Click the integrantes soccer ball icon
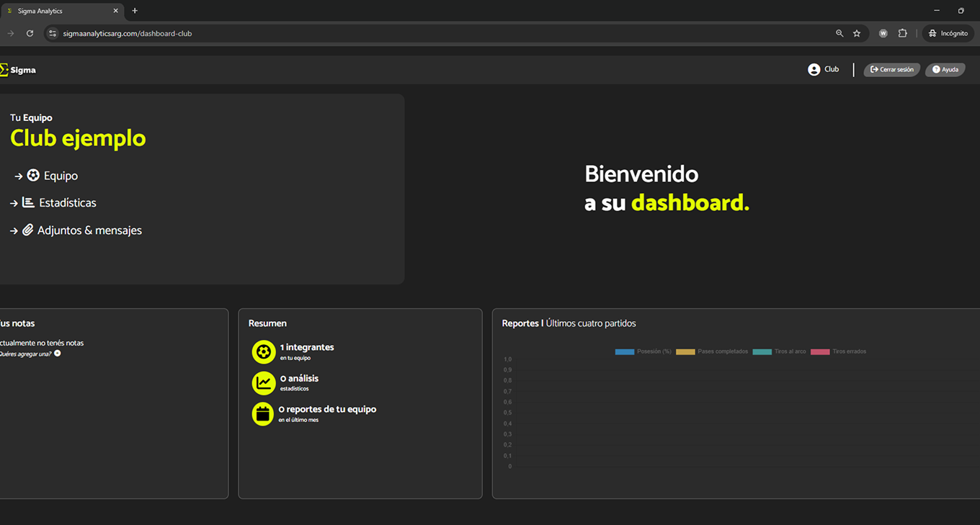Image resolution: width=980 pixels, height=525 pixels. [264, 351]
